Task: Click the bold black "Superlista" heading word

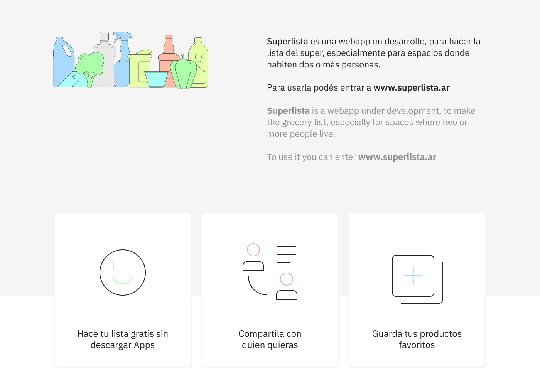Action: tap(287, 42)
